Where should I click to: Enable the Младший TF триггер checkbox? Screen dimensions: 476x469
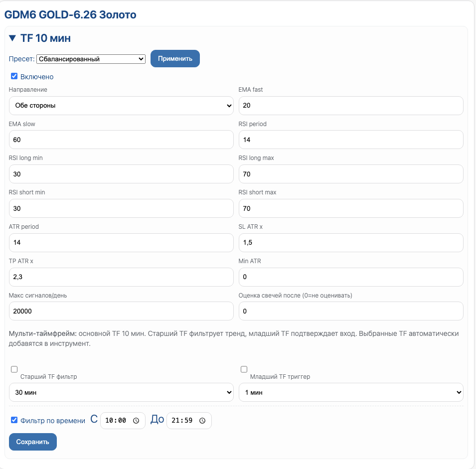click(244, 369)
